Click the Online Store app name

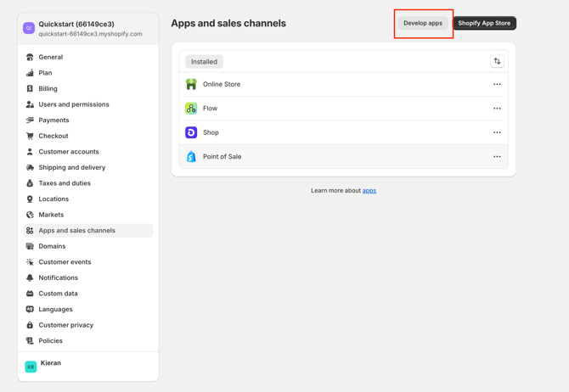pos(222,84)
